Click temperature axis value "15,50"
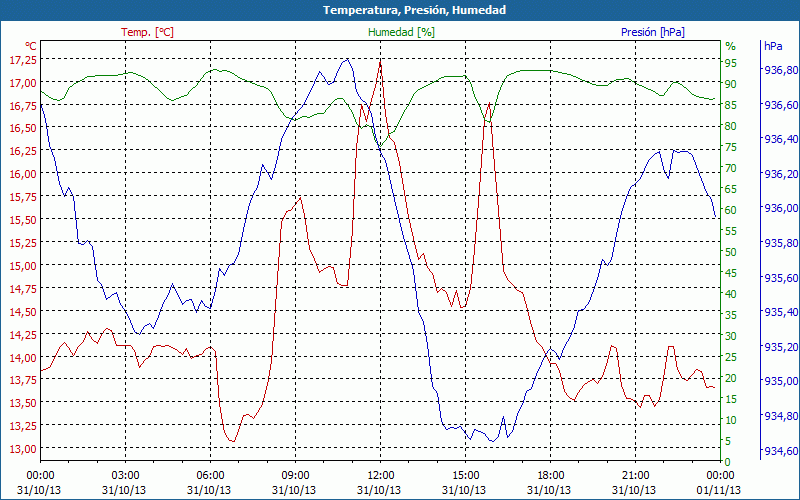The height and width of the screenshot is (500, 800). 23,220
